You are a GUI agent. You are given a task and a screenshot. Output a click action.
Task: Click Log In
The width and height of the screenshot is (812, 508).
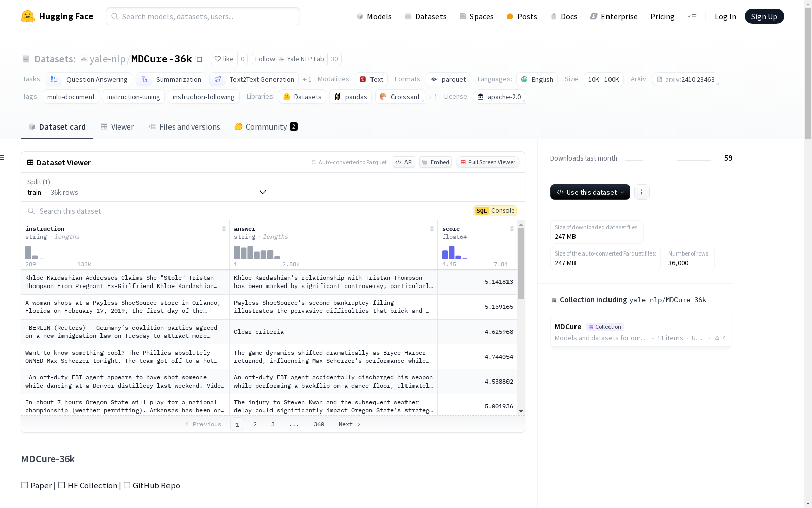[725, 16]
